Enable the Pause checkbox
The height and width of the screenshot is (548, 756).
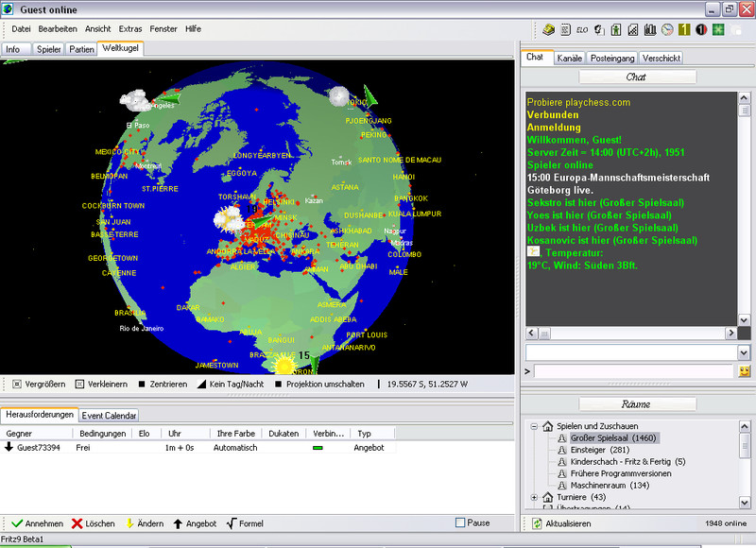460,523
